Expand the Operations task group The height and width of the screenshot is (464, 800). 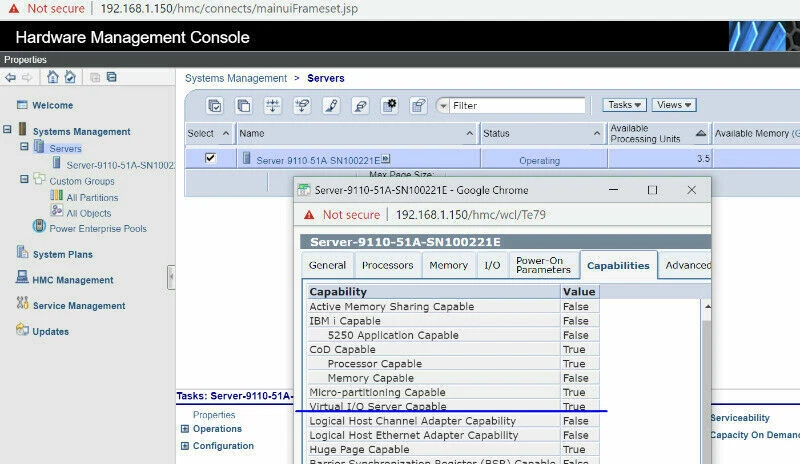coord(185,429)
